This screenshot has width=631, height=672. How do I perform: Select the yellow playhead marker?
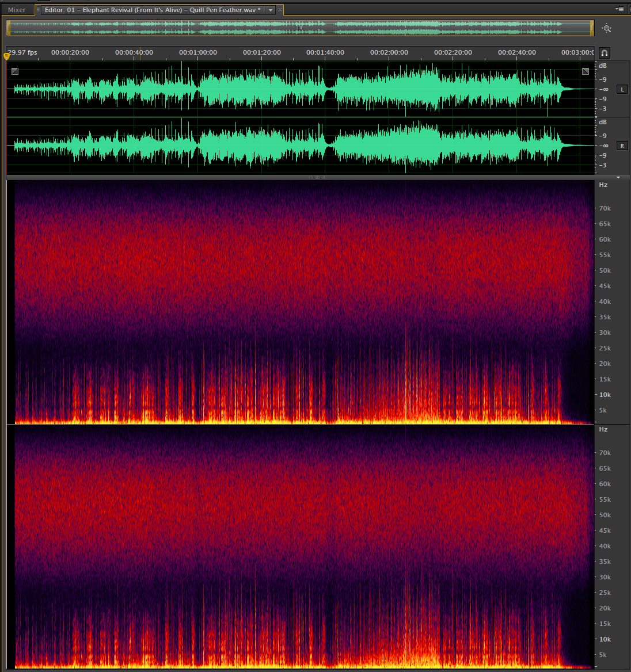[6, 56]
